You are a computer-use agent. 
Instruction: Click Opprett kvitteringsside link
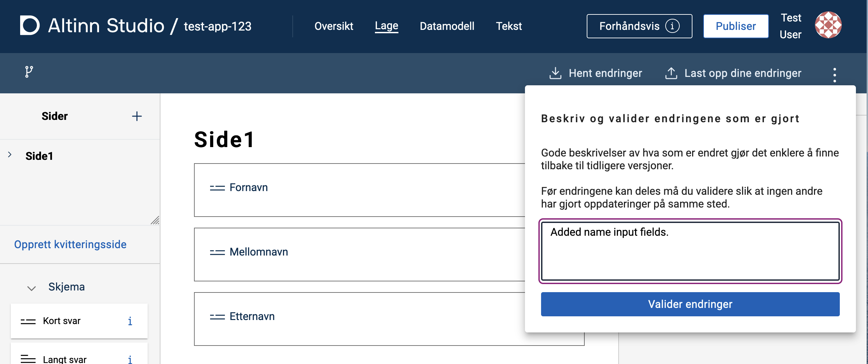coord(70,244)
